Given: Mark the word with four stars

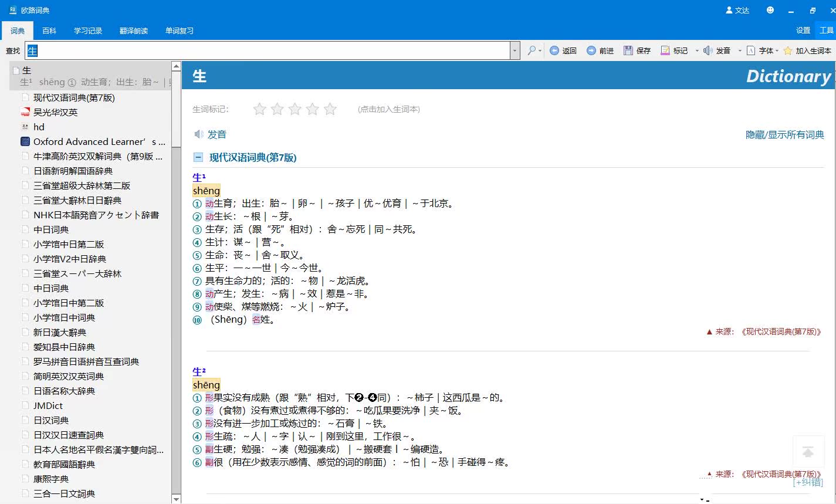Looking at the screenshot, I should [x=313, y=109].
